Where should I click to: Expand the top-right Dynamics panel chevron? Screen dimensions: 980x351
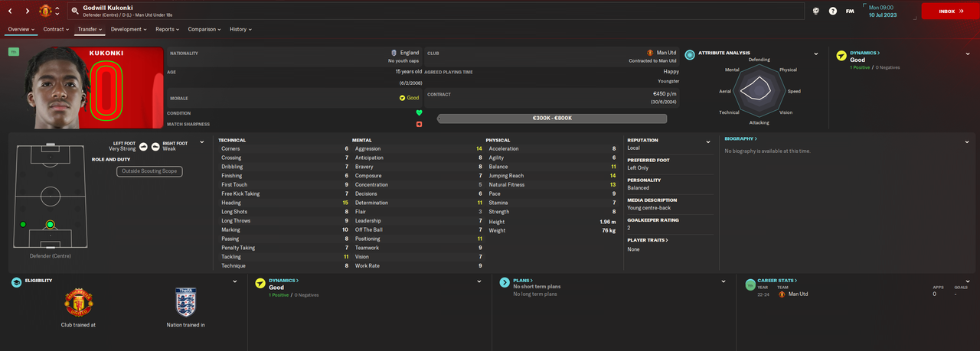(x=969, y=54)
